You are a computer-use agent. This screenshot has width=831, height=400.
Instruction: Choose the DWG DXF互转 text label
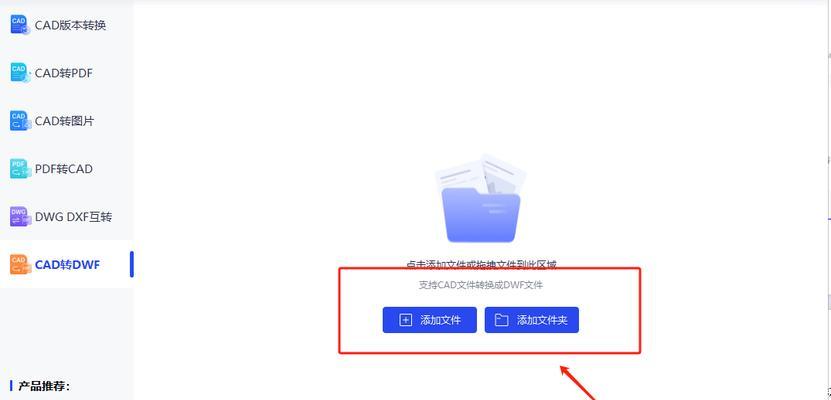coord(74,217)
